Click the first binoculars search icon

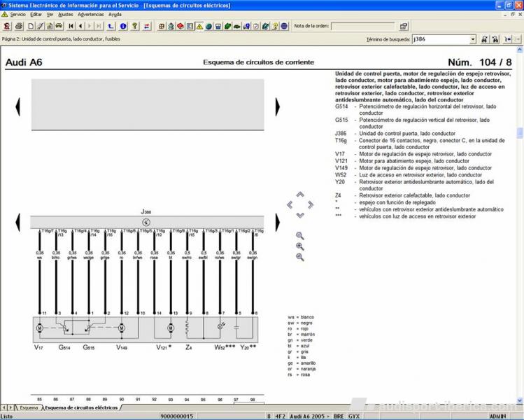(x=484, y=39)
